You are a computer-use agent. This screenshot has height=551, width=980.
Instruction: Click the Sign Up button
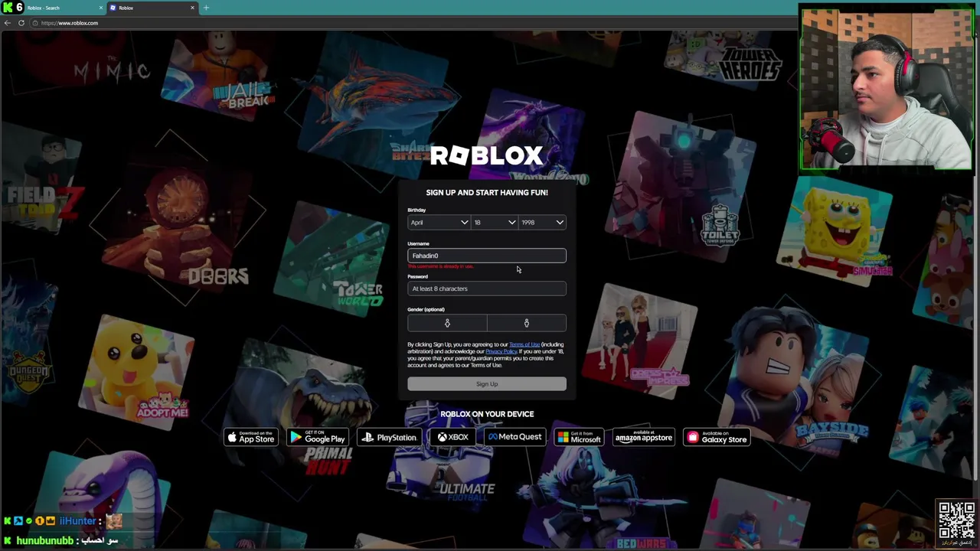tap(487, 384)
